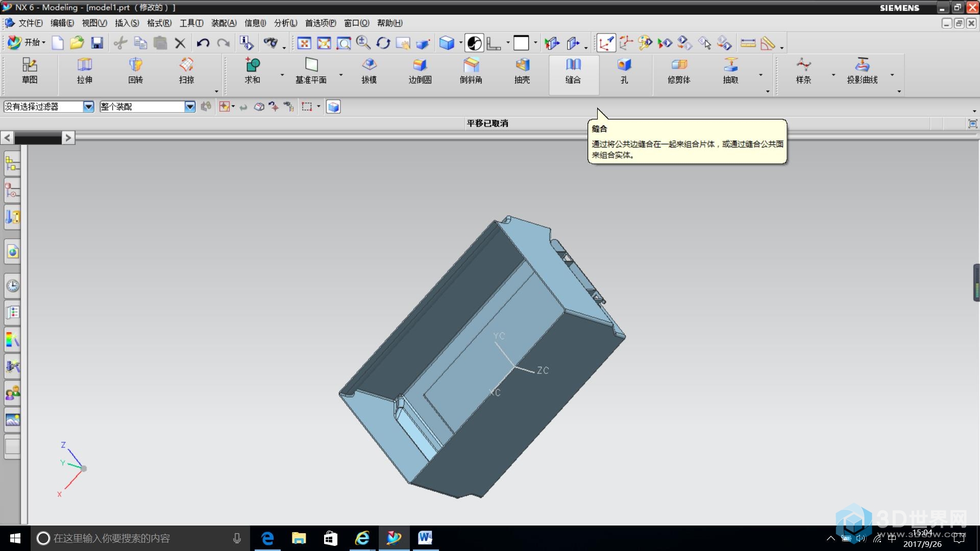Select the 求和 (Unite) tool
This screenshot has height=551, width=980.
pos(252,71)
